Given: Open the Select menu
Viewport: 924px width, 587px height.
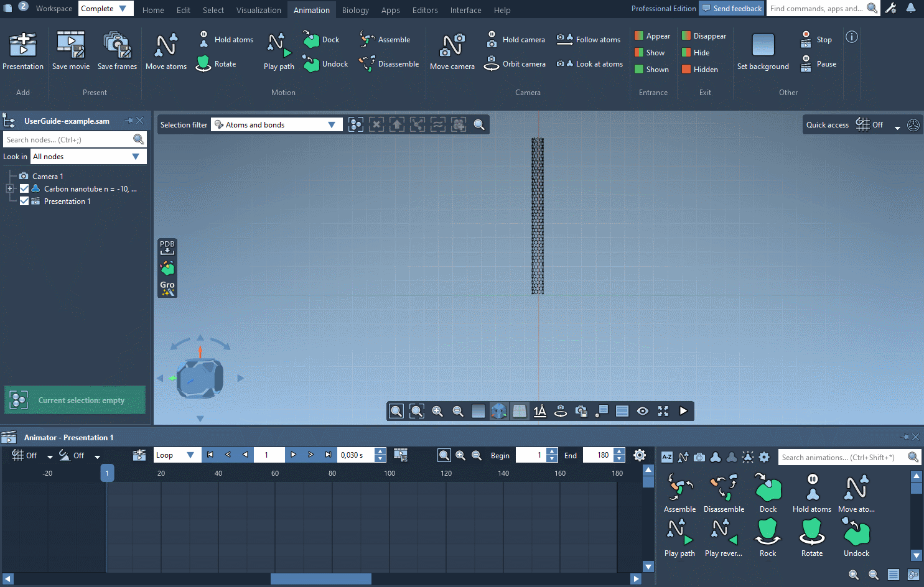Looking at the screenshot, I should pos(213,10).
